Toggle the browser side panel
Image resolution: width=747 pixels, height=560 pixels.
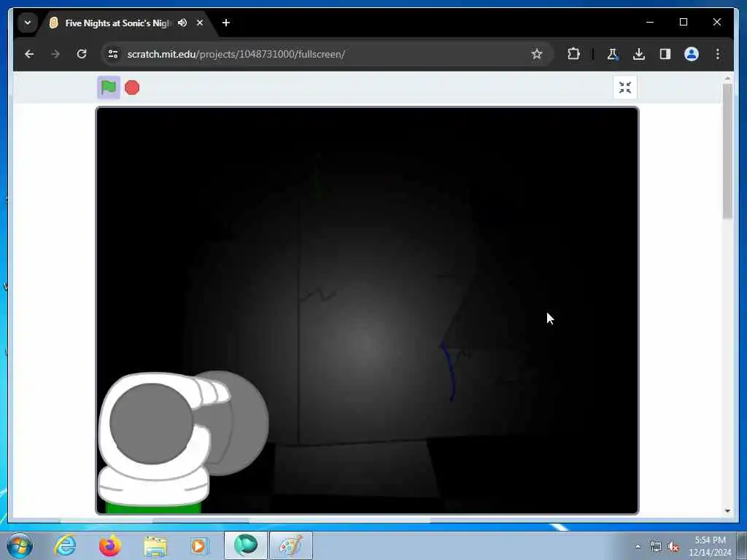pyautogui.click(x=665, y=54)
